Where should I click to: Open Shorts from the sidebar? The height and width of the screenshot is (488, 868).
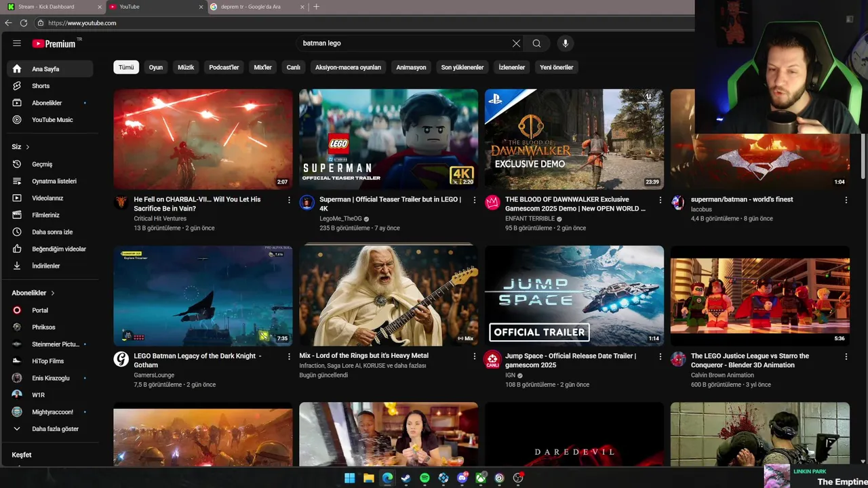[50, 86]
